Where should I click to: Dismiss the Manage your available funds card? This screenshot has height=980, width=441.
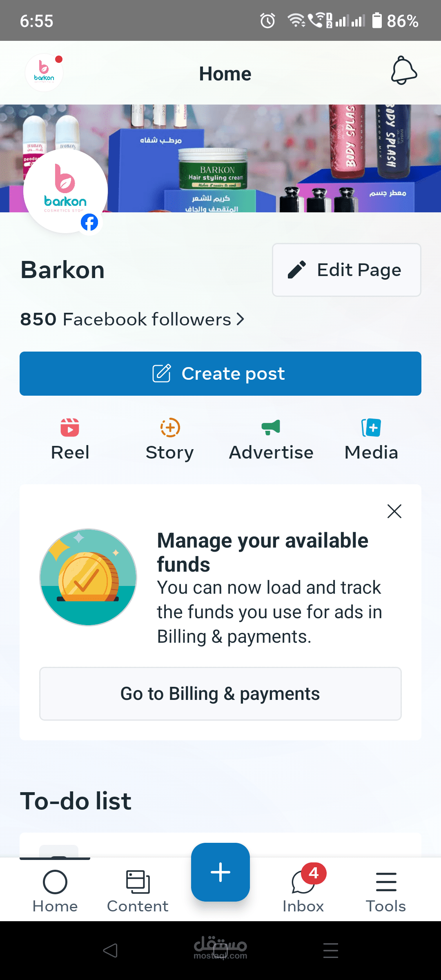(x=394, y=511)
